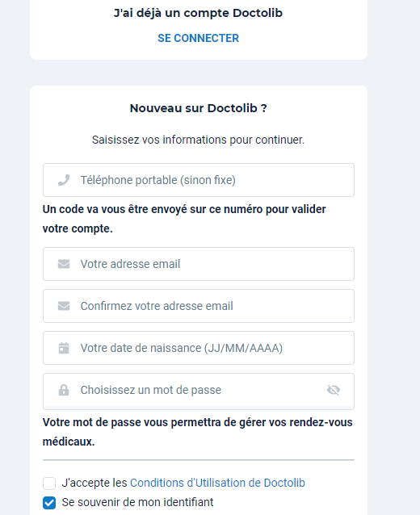The image size is (420, 515).
Task: Click the padlock icon in password field
Action: tap(64, 390)
